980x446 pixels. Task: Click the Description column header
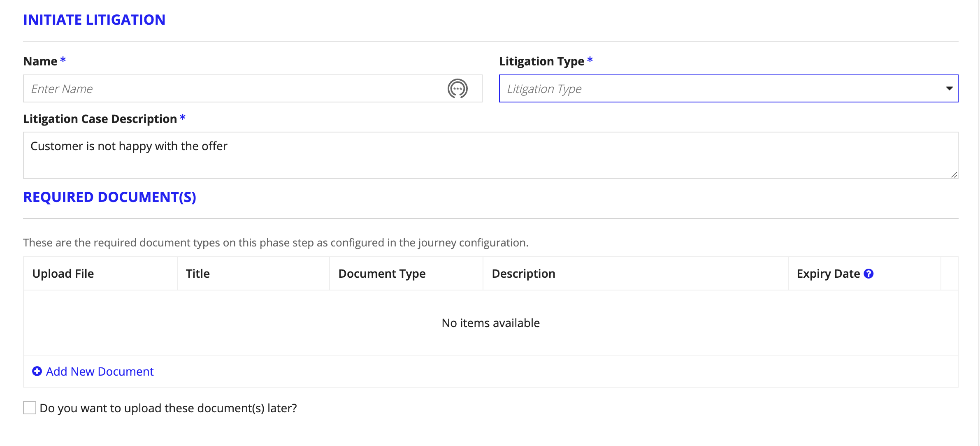tap(635, 274)
